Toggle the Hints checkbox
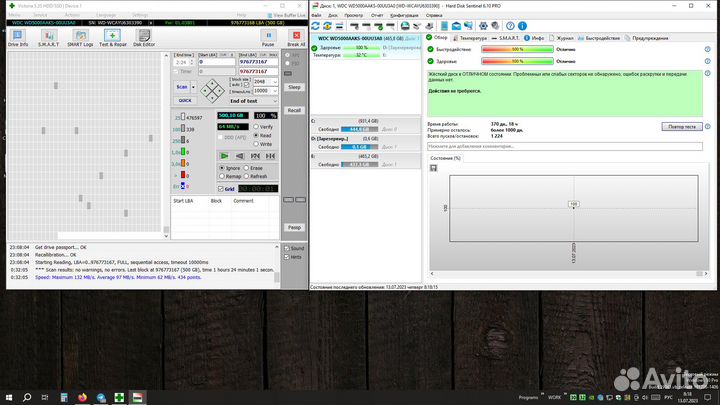Screen dimensions: 720x405 point(287,257)
